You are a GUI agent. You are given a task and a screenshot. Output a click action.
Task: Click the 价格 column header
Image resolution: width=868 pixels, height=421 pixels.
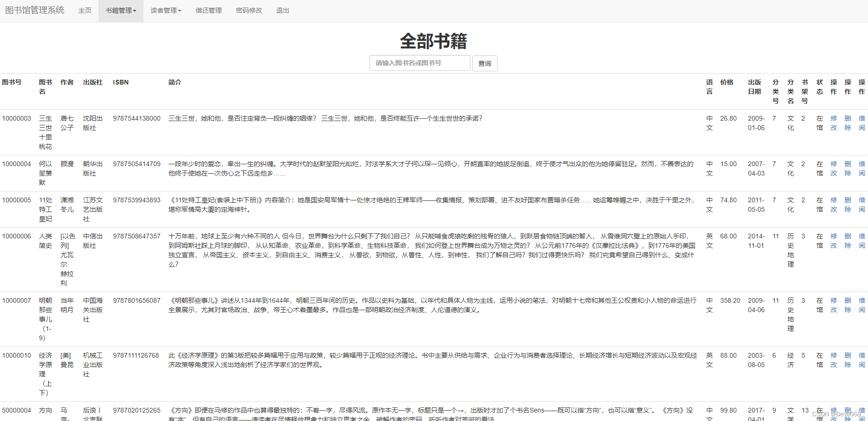point(727,82)
